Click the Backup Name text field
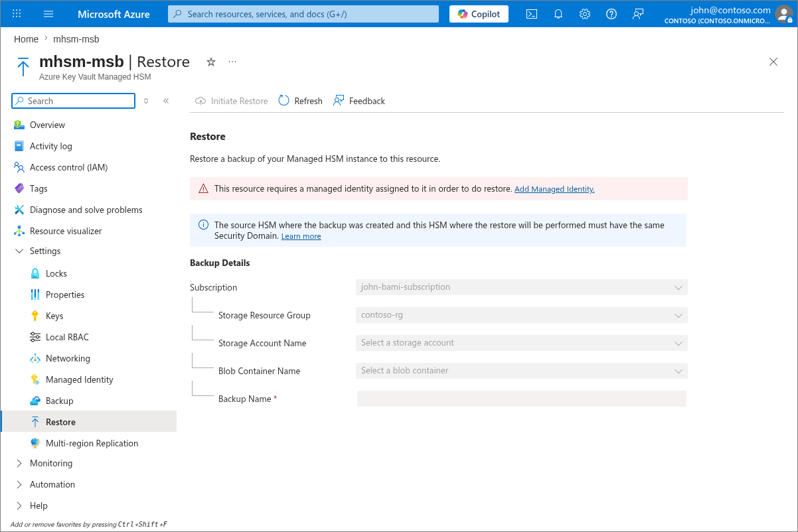 pyautogui.click(x=522, y=399)
